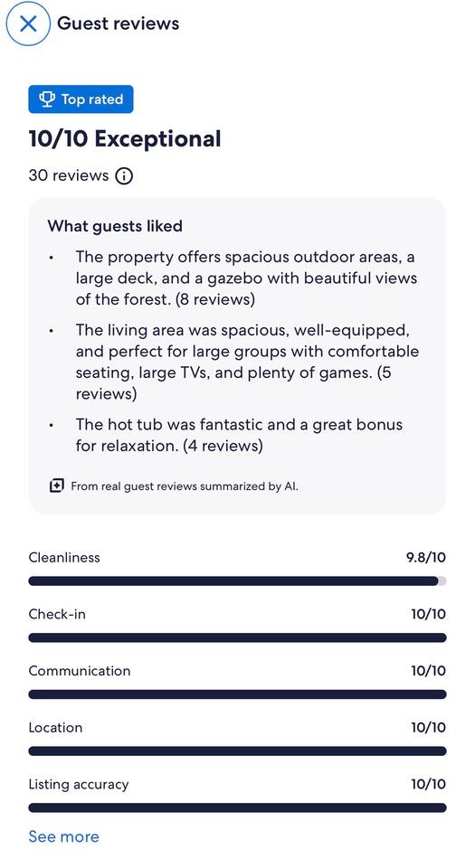
Task: Click From real guest reviews summarized by AI
Action: point(185,486)
